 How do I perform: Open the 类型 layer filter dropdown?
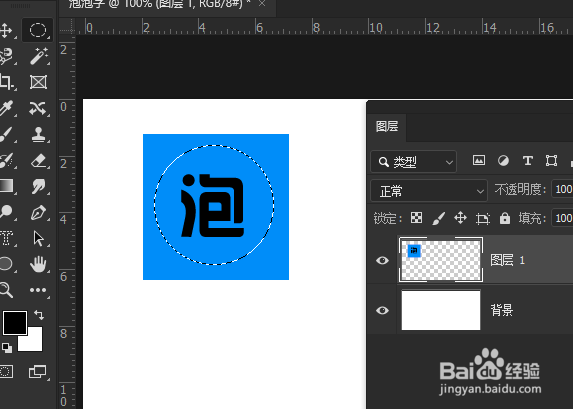[x=413, y=162]
